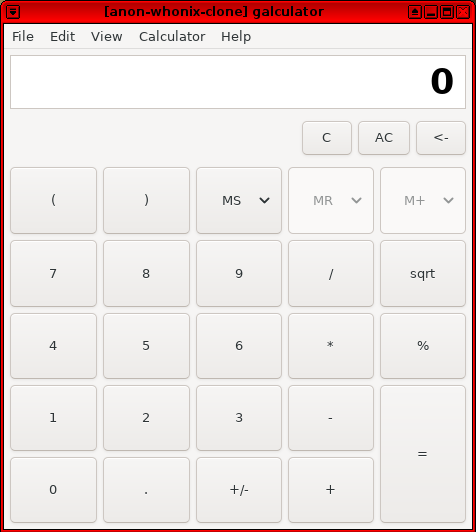
Task: Click the decimal point key
Action: [146, 490]
